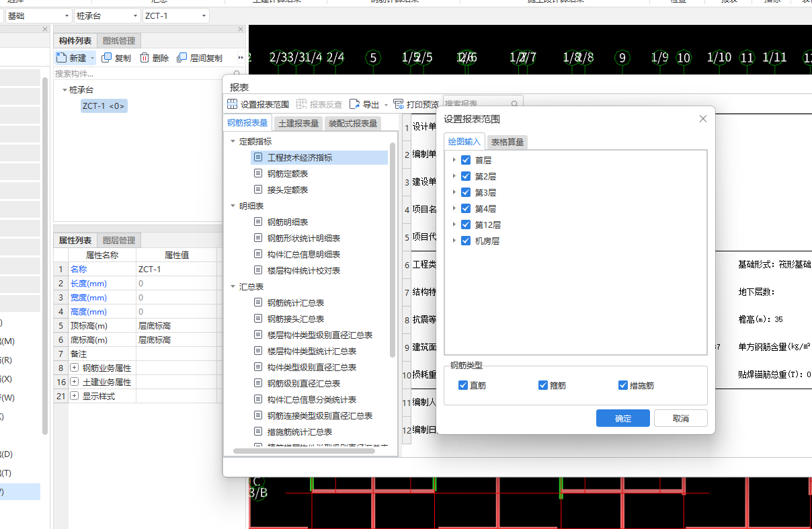Open the 钢筋级别直径汇总表 report

pyautogui.click(x=304, y=383)
